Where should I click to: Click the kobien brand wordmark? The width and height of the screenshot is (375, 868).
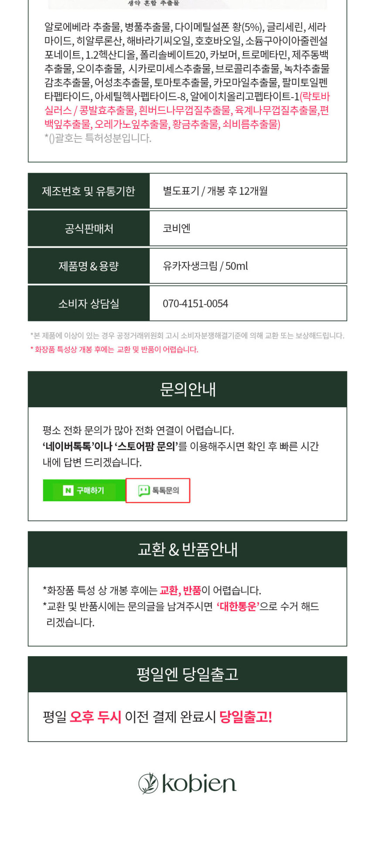[x=199, y=783]
